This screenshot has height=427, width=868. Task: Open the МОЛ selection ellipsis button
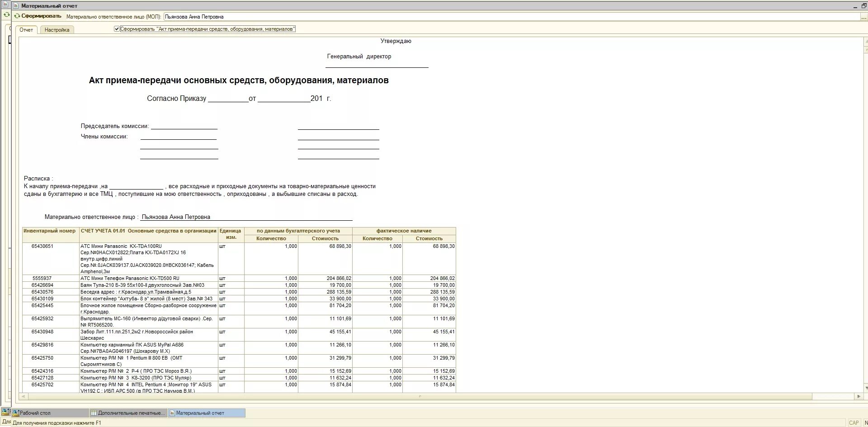tap(863, 17)
